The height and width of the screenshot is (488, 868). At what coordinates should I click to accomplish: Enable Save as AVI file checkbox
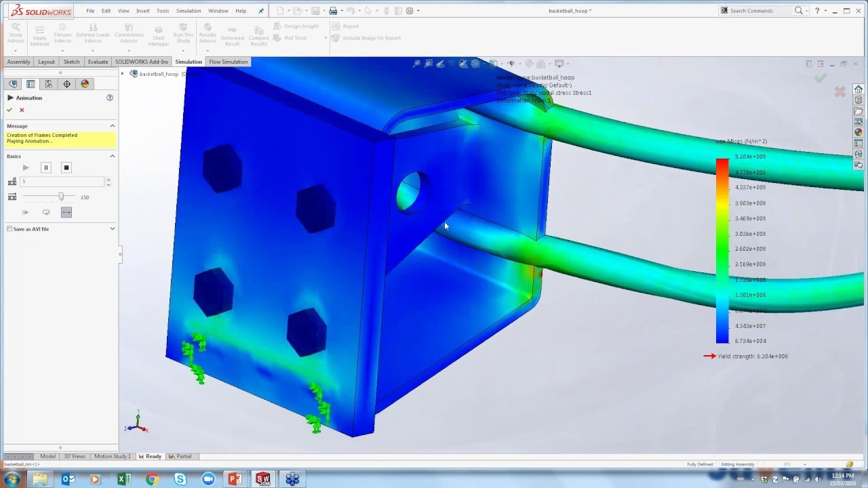pos(9,229)
